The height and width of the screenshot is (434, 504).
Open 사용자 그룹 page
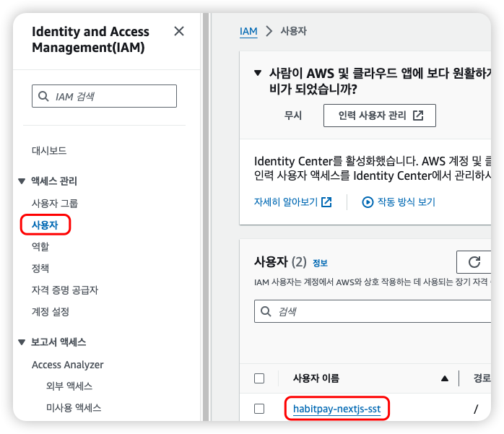[x=55, y=203]
